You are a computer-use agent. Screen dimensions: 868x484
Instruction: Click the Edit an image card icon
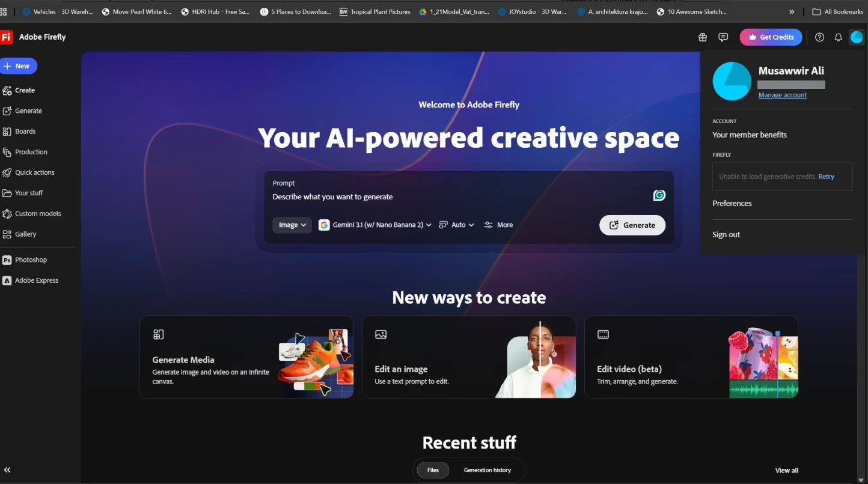point(381,334)
